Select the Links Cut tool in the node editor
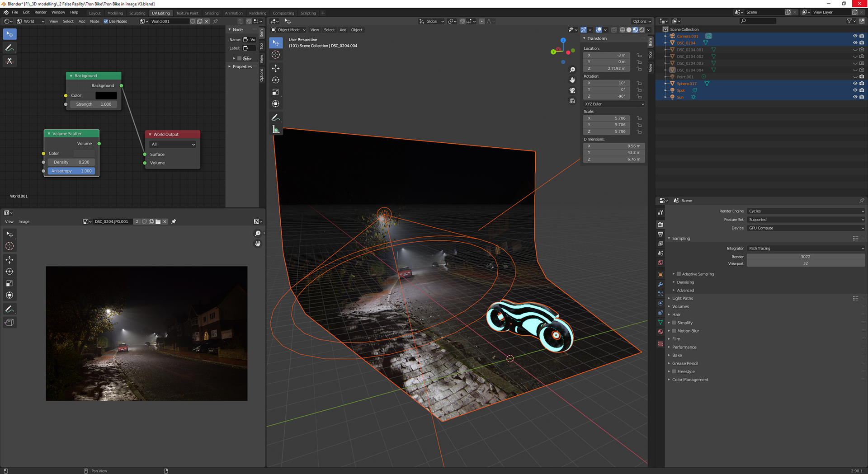Viewport: 868px width, 474px height. coord(9,61)
